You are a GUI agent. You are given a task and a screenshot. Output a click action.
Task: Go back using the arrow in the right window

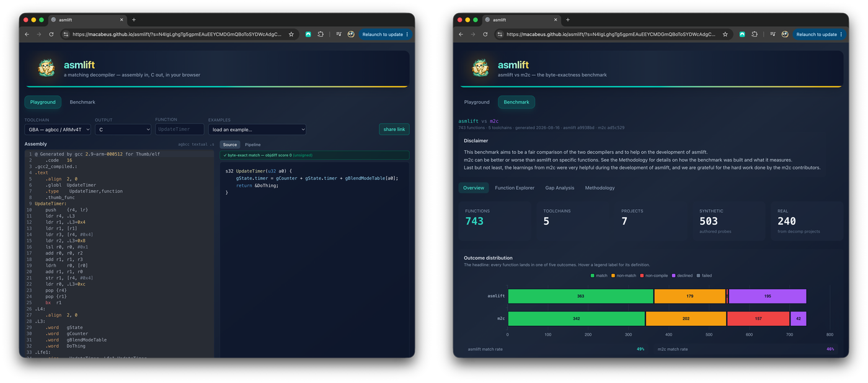click(x=461, y=34)
